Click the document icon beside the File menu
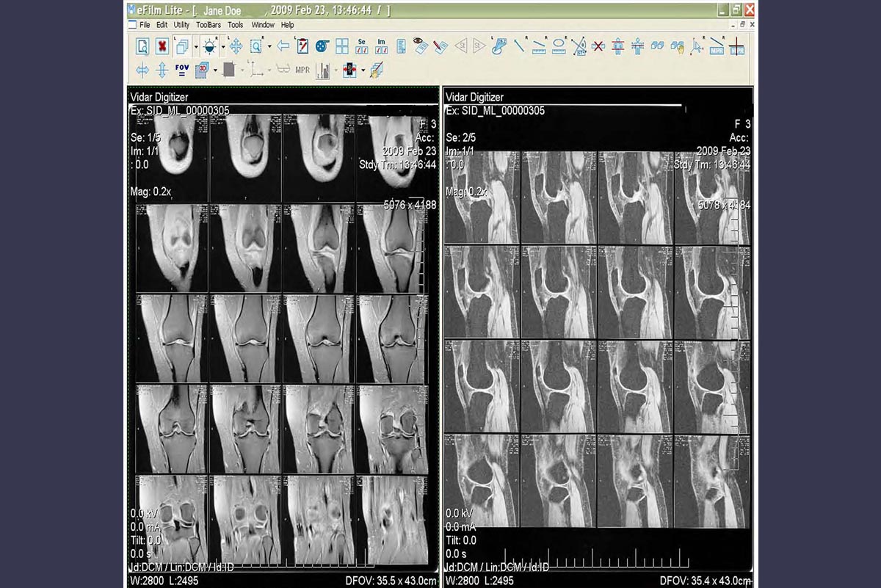This screenshot has width=881, height=588. point(132,25)
